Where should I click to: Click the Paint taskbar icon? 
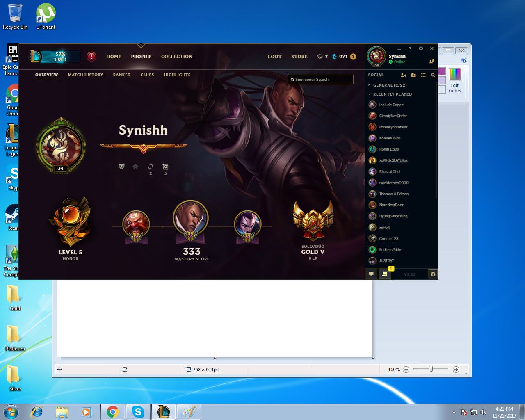[189, 412]
